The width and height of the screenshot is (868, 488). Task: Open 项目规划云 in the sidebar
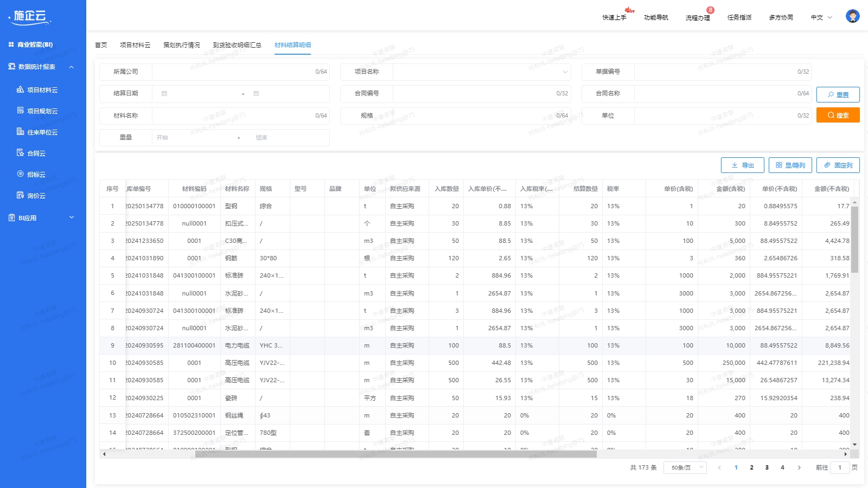point(42,111)
